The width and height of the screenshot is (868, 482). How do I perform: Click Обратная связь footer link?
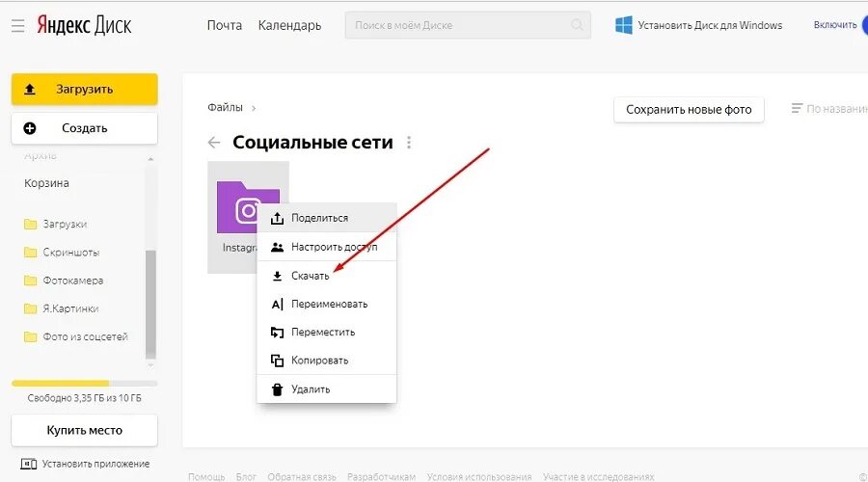tap(302, 476)
